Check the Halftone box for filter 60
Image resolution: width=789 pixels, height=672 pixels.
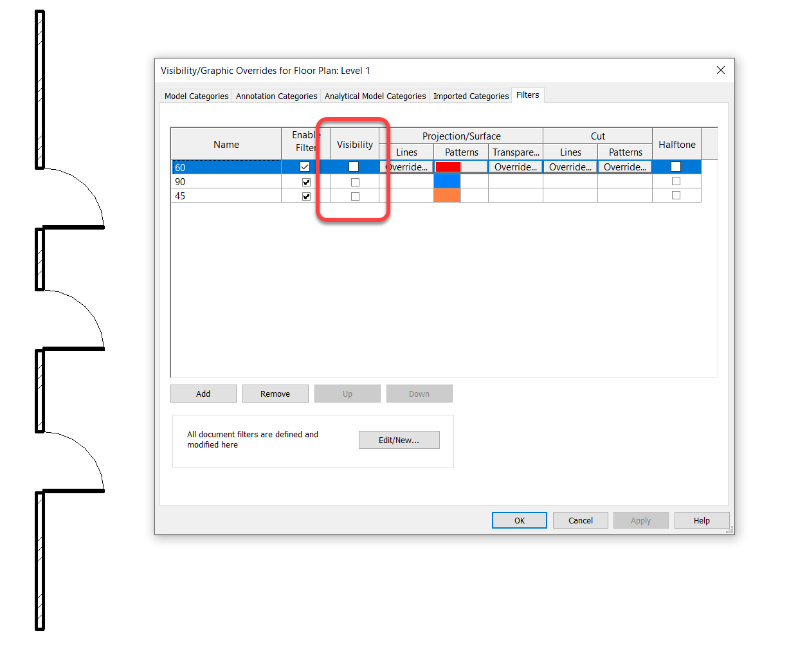click(676, 166)
